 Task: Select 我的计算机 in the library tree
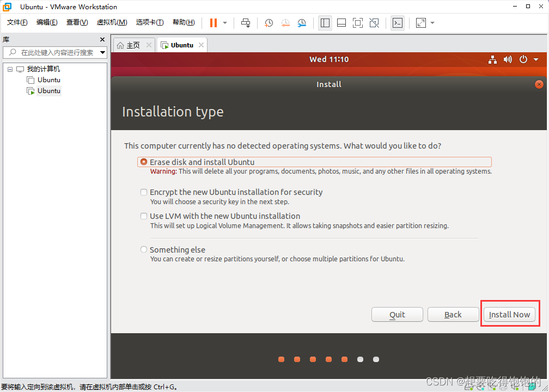pos(44,69)
